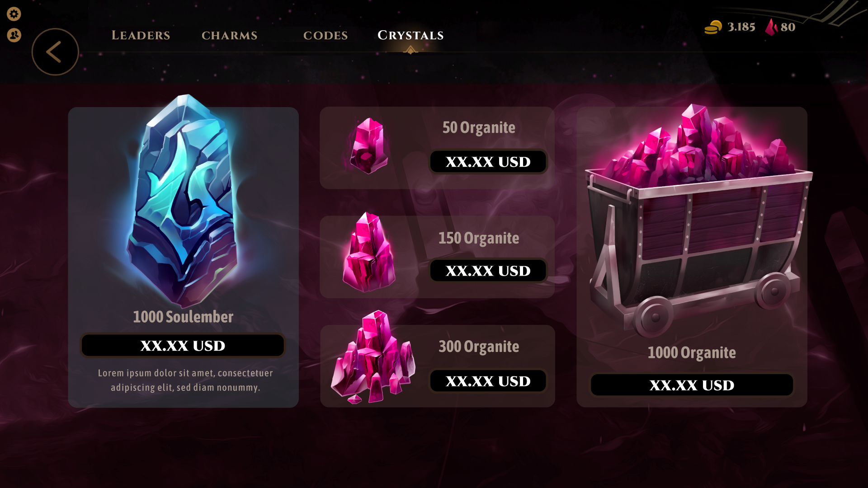Viewport: 868px width, 488px height.
Task: Open the Crystals tab
Action: 410,35
